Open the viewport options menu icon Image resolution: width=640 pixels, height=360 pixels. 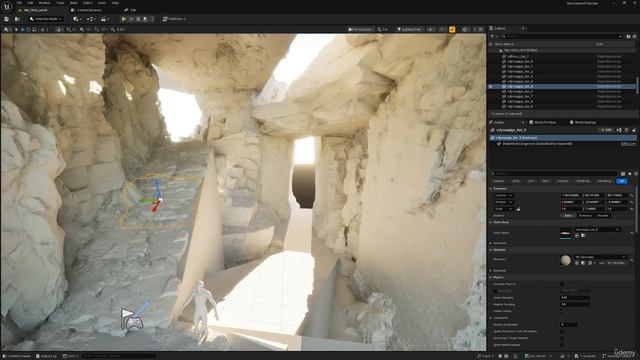pos(6,29)
